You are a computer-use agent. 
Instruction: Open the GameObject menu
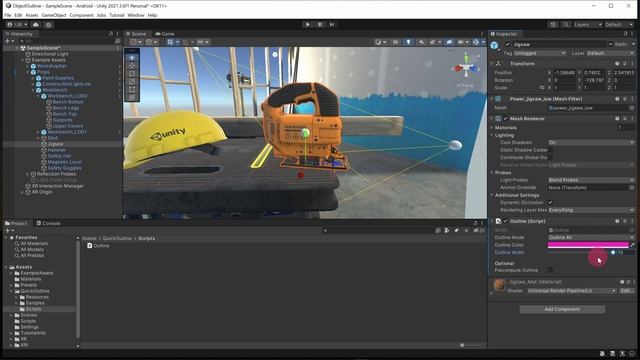coord(54,15)
